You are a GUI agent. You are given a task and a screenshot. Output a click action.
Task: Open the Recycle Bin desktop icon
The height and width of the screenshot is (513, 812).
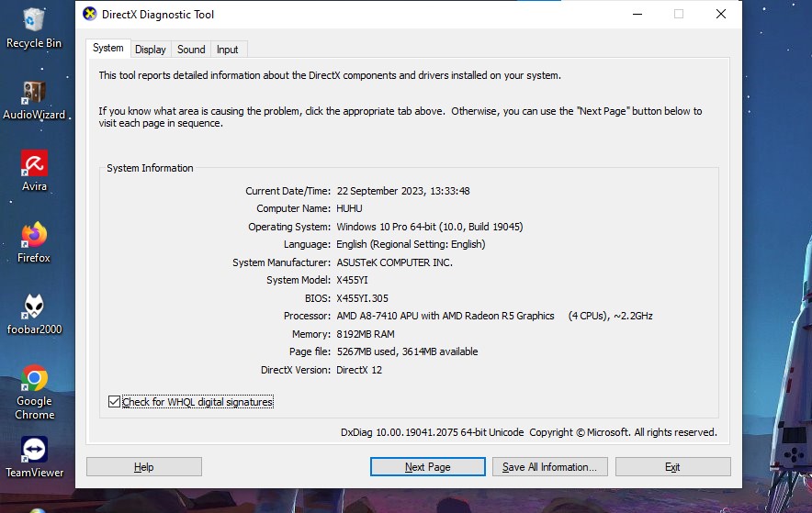(34, 29)
